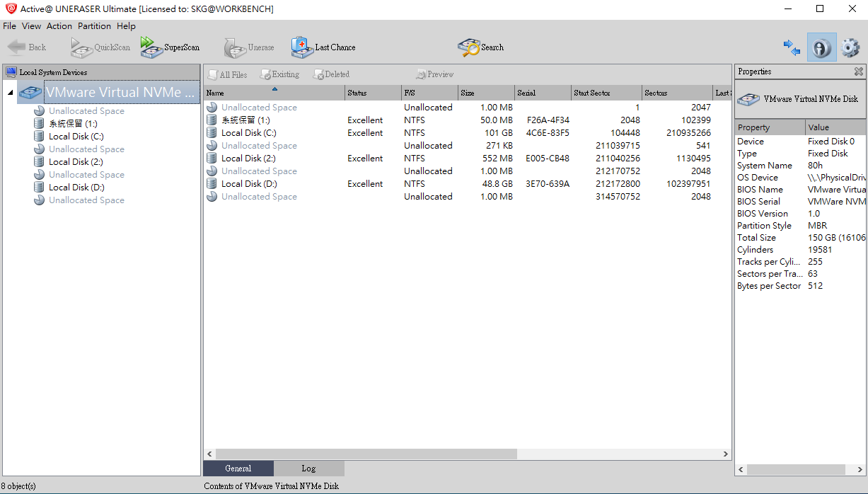Select VMware Virtual NVMe in the device tree
The image size is (868, 494).
(x=122, y=92)
